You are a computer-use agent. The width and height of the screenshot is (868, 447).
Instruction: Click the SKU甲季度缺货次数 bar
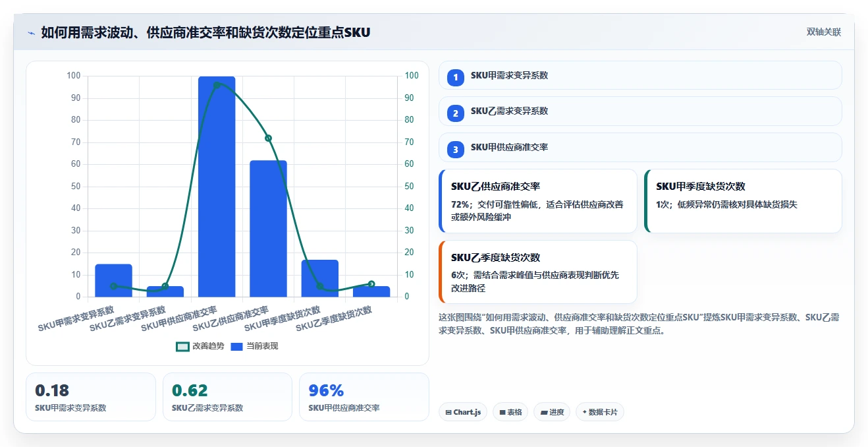click(x=320, y=278)
